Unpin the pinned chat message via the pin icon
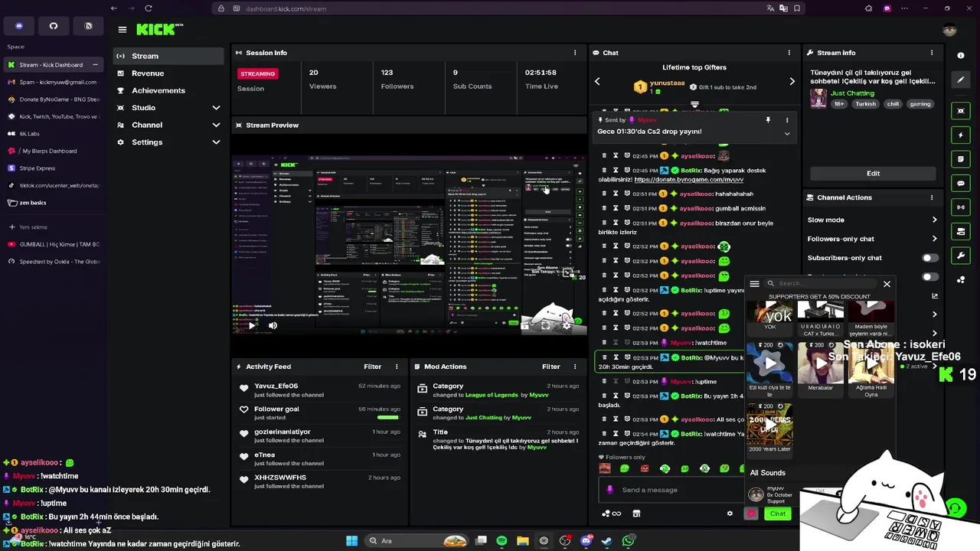Viewport: 980px width, 551px height. click(768, 120)
